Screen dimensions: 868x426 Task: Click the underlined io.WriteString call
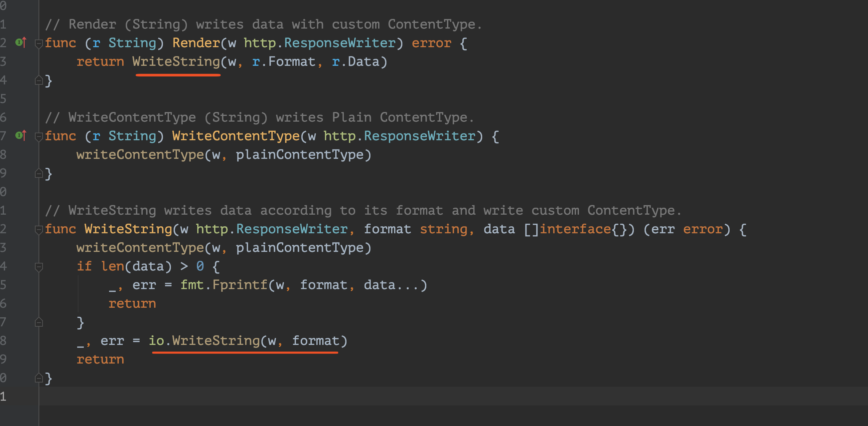click(216, 341)
